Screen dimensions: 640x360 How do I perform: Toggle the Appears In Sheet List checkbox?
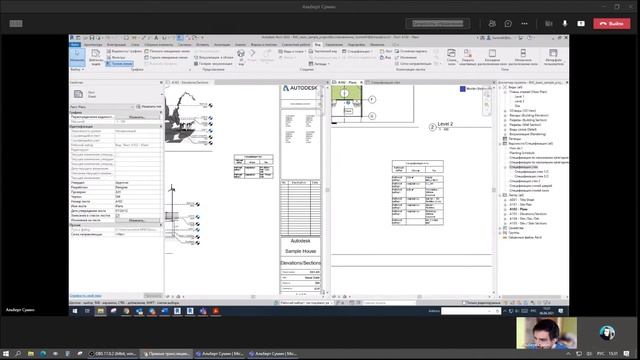[118, 216]
